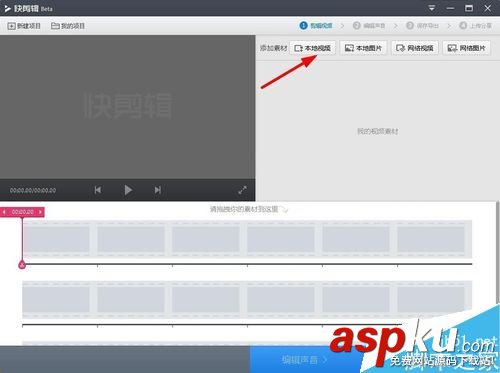Add a local video with 本地视频
This screenshot has height=373, width=500.
tap(313, 48)
